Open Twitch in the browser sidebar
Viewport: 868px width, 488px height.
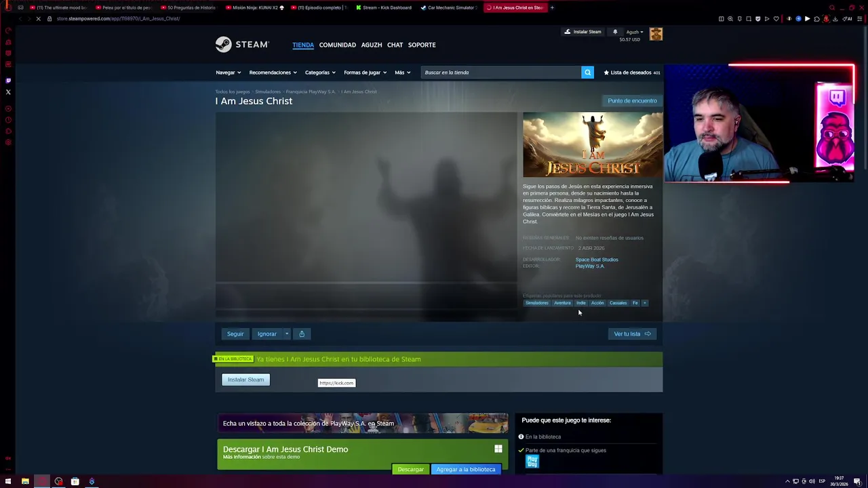click(8, 80)
